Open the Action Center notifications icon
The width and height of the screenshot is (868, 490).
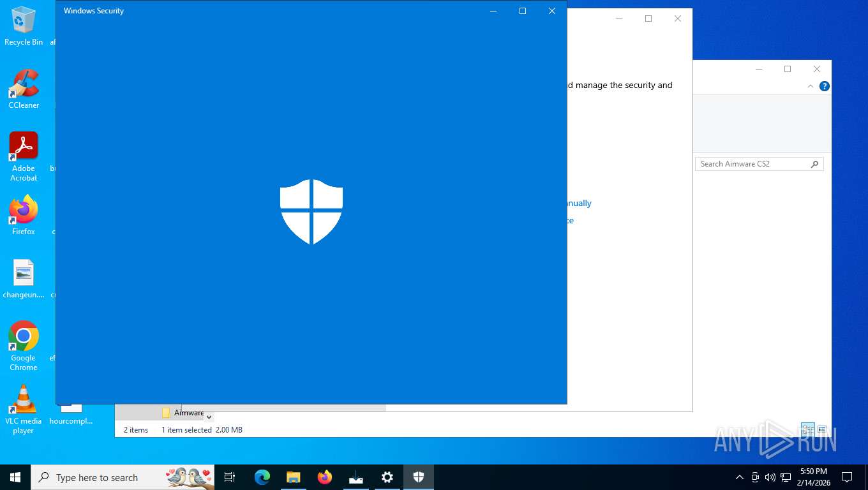pyautogui.click(x=847, y=477)
